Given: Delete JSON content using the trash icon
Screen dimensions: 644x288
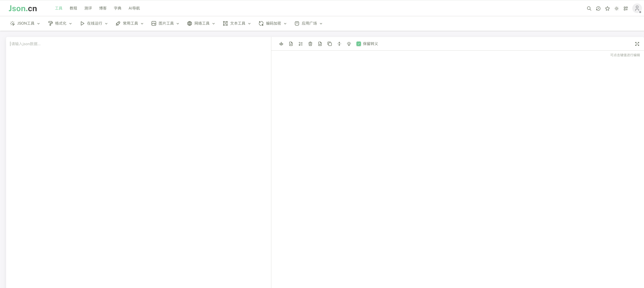Looking at the screenshot, I should pyautogui.click(x=310, y=44).
